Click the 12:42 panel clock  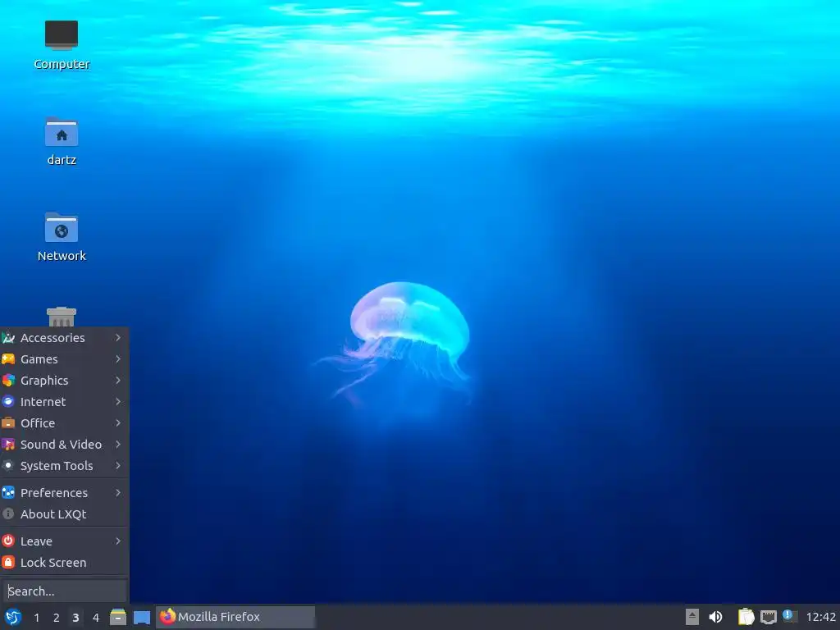click(820, 617)
